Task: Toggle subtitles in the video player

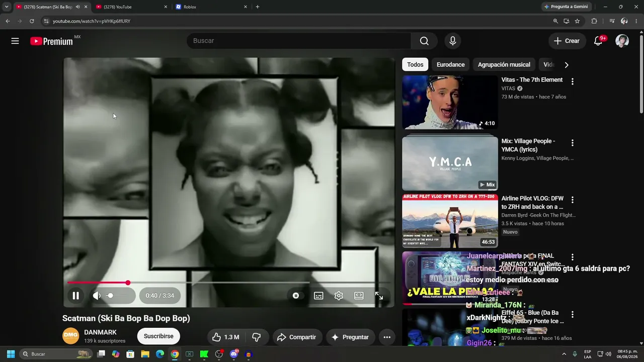Action: pos(318,296)
